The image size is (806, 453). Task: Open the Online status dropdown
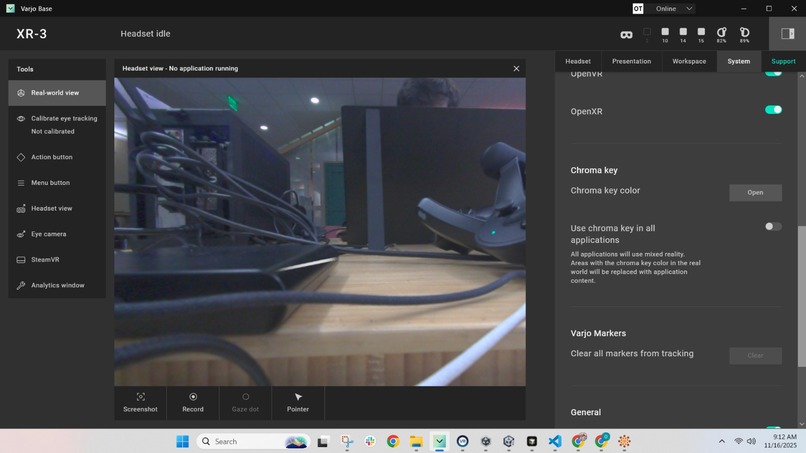pos(673,8)
